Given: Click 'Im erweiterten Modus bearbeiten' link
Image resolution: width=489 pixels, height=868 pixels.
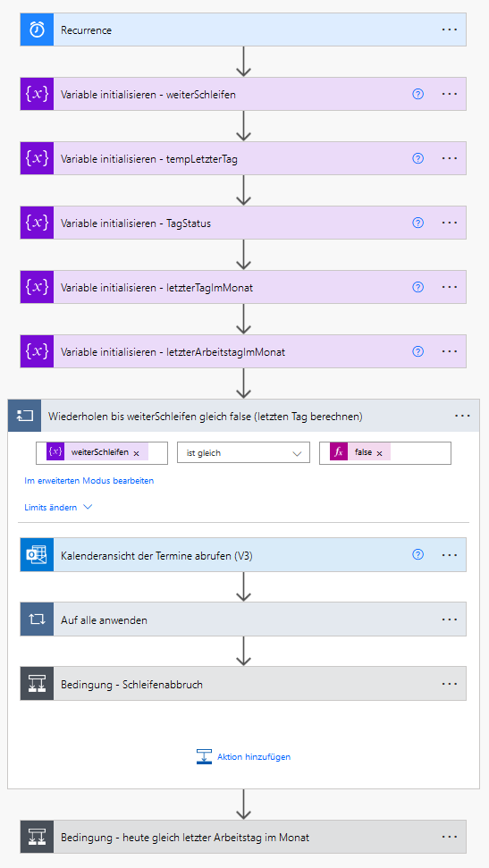Looking at the screenshot, I should [x=89, y=481].
